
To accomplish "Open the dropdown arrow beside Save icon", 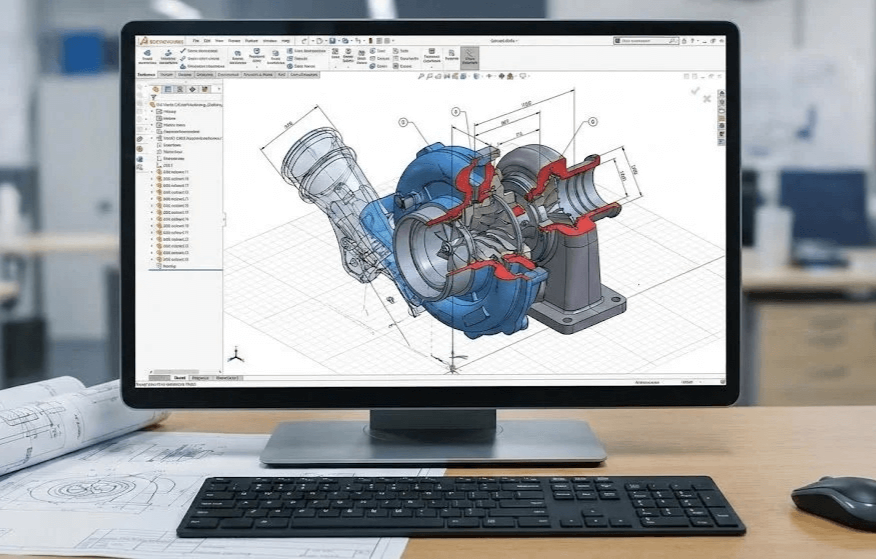I will (339, 41).
